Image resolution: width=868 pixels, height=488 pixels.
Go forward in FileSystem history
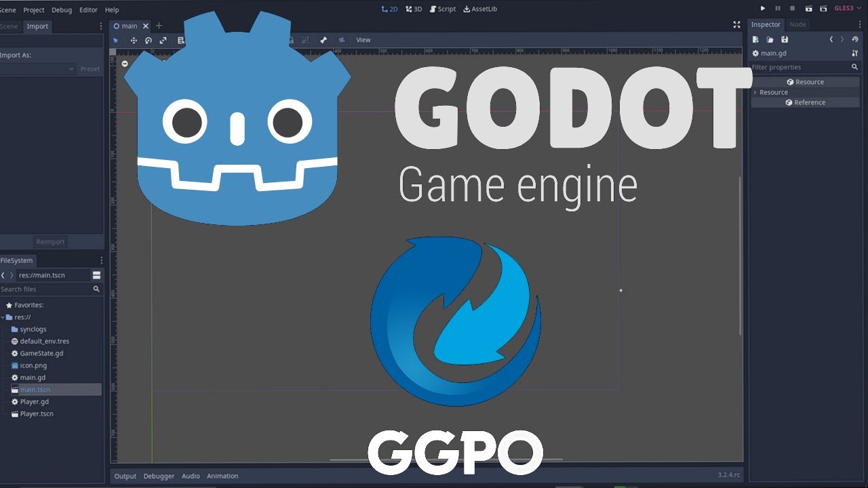[x=11, y=275]
